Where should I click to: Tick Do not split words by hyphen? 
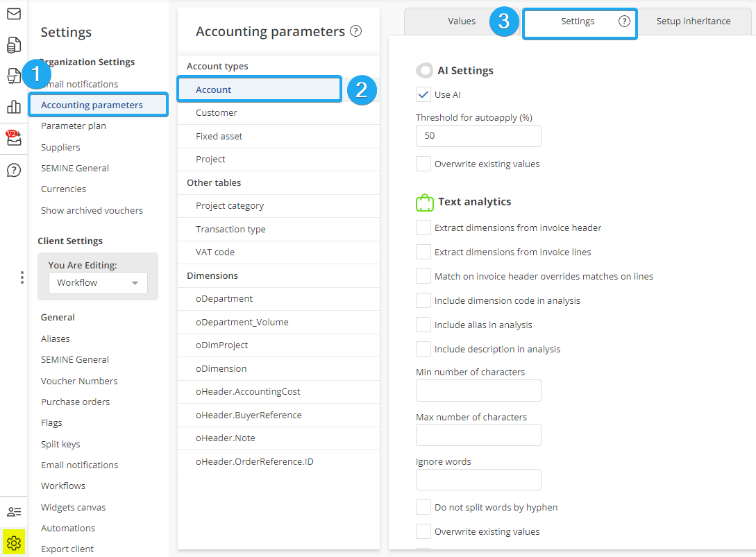423,507
